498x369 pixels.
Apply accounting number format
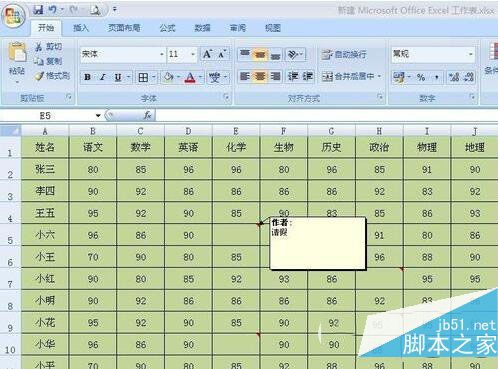point(399,77)
